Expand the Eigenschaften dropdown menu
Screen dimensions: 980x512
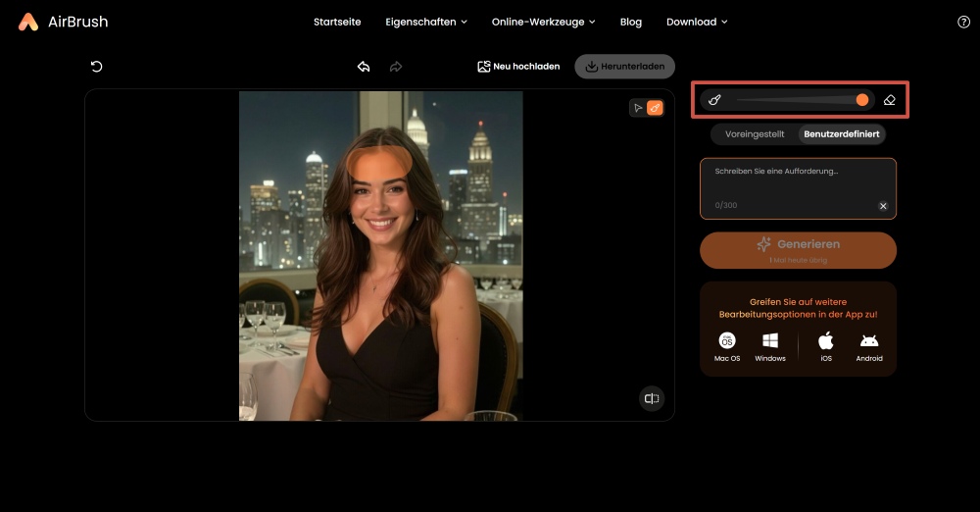[426, 22]
